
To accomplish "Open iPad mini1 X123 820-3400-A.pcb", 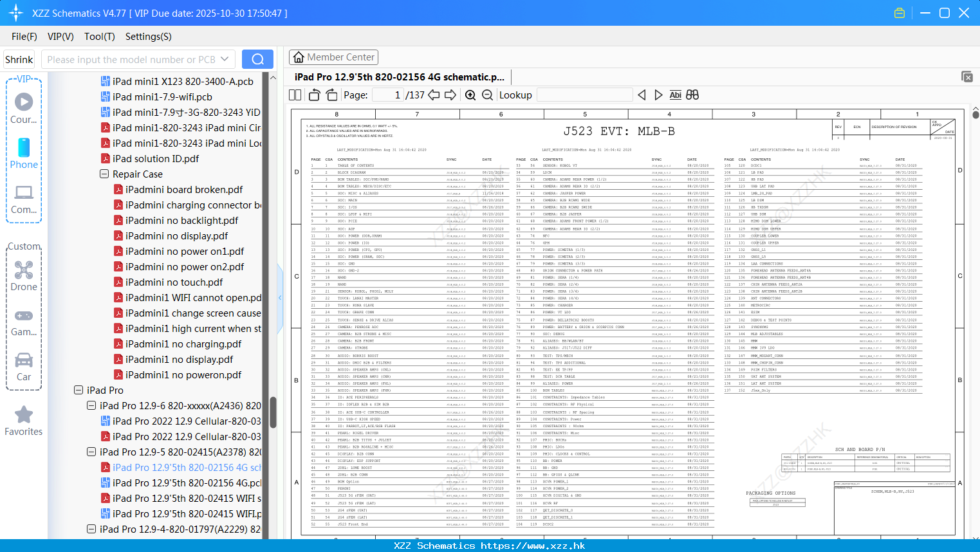I will 183,81.
